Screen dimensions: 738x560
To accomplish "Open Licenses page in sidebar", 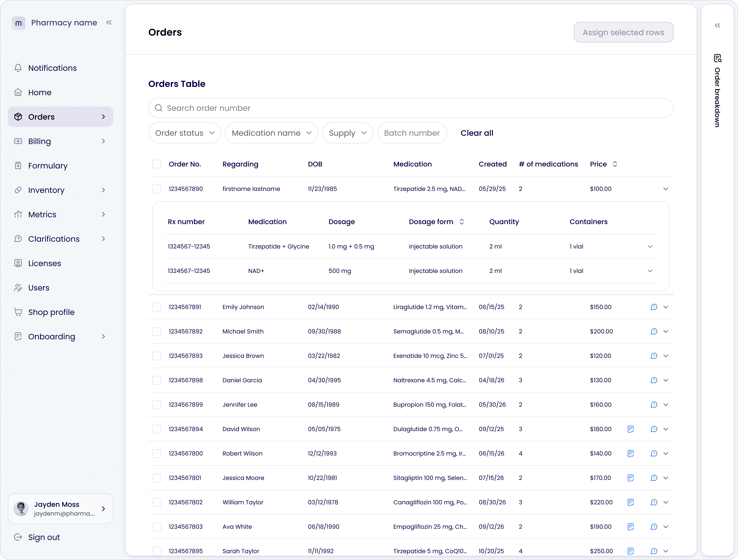I will tap(60, 263).
